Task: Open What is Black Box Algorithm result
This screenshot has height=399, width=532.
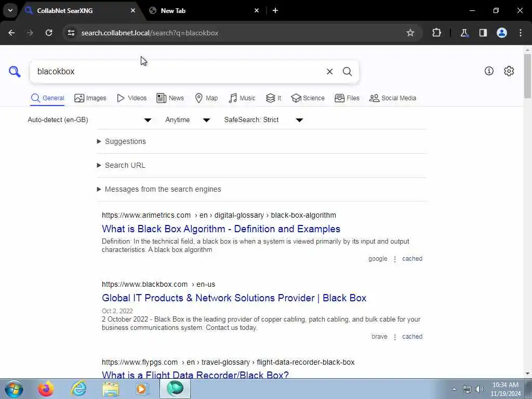Action: click(221, 229)
